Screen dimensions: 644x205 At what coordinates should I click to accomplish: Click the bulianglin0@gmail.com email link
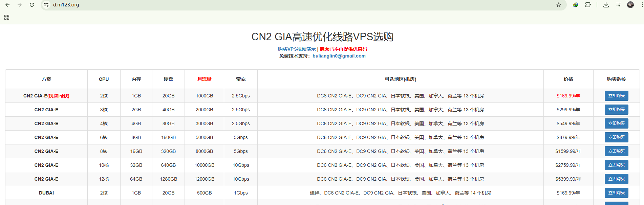tap(339, 56)
